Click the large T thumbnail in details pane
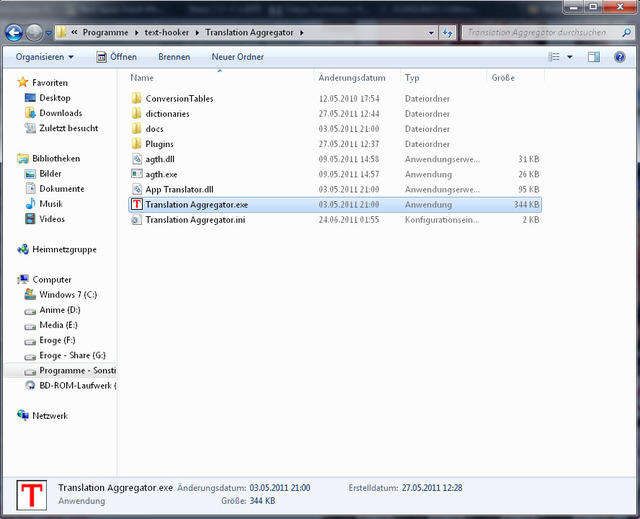This screenshot has height=519, width=640. [31, 495]
